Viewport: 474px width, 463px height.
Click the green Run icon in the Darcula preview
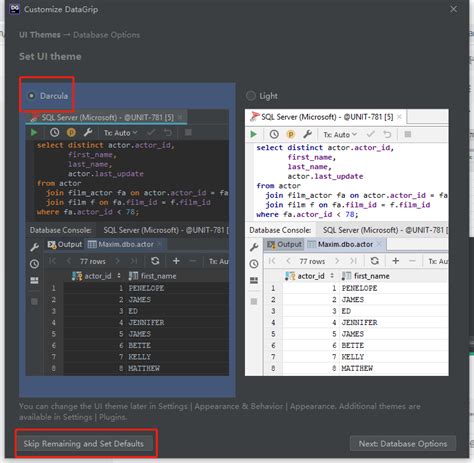tap(34, 133)
